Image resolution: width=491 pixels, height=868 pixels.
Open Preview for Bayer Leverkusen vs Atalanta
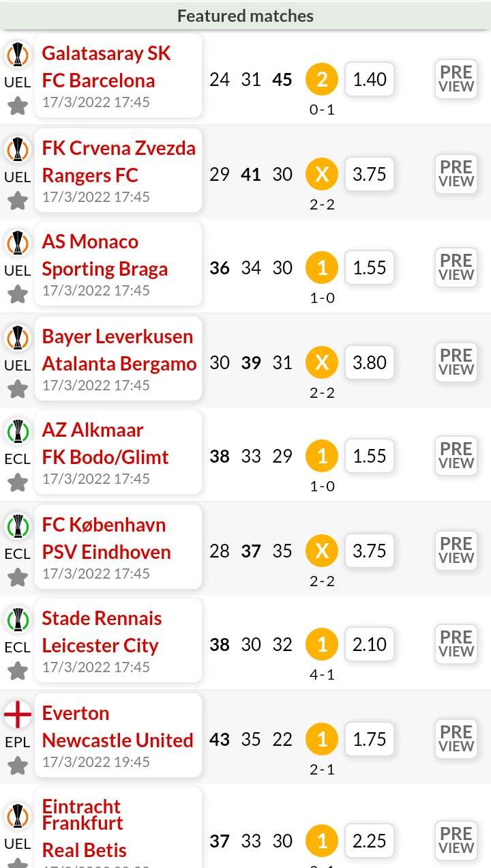[x=456, y=362]
